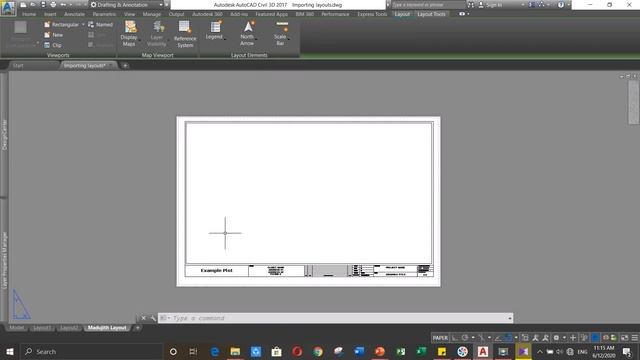Open status bar customization menu icon
The height and width of the screenshot is (360, 640).
pos(635,338)
